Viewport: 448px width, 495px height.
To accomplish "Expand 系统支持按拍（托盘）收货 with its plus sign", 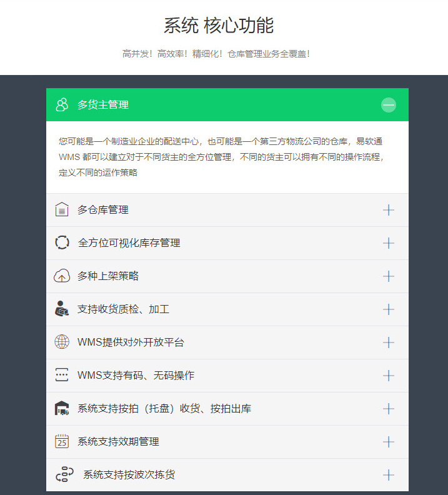I will [389, 409].
